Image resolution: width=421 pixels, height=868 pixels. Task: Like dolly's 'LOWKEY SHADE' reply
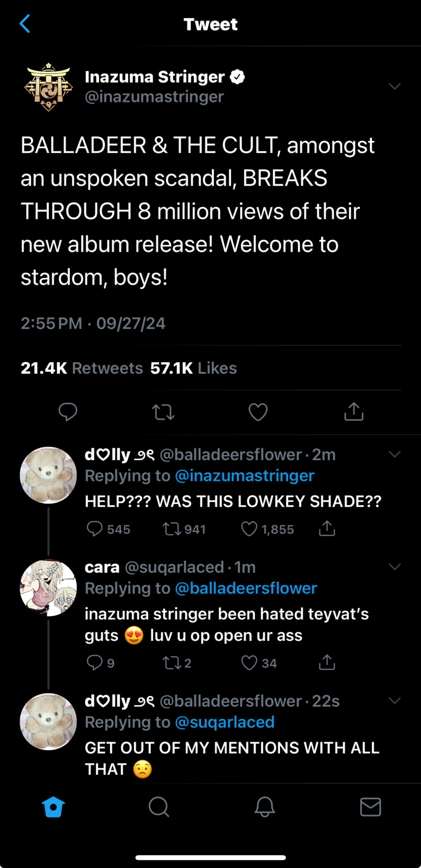tap(249, 529)
